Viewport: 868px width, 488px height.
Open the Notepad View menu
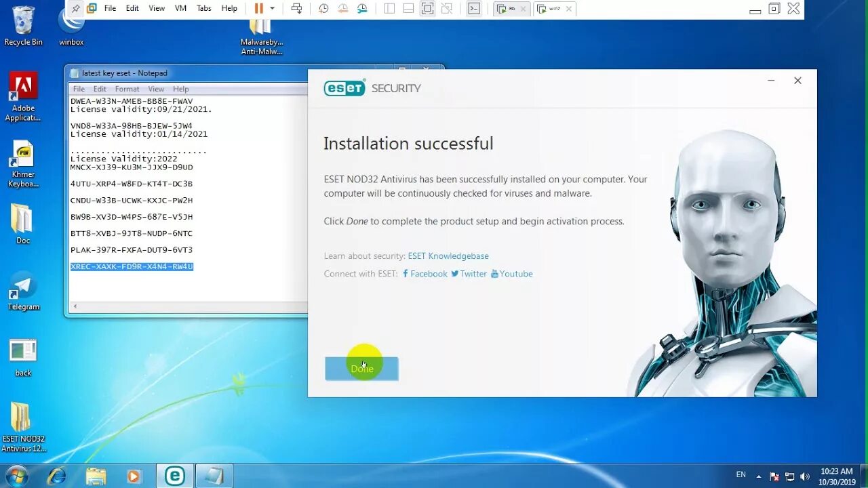[156, 89]
